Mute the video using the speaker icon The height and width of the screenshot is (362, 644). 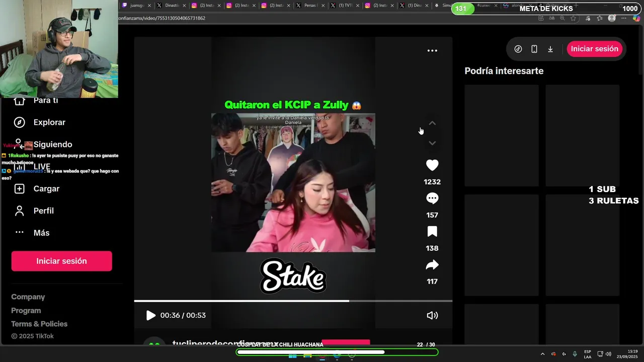[x=432, y=315]
